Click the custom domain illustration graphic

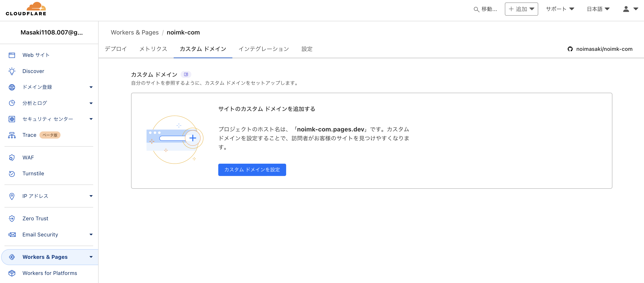[x=175, y=140]
